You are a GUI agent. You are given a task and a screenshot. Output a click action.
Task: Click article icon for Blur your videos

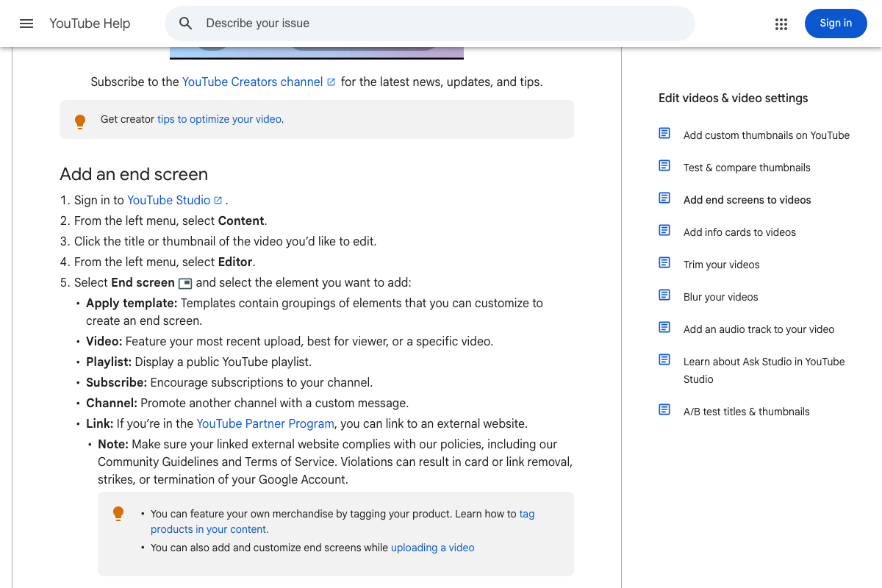(664, 295)
